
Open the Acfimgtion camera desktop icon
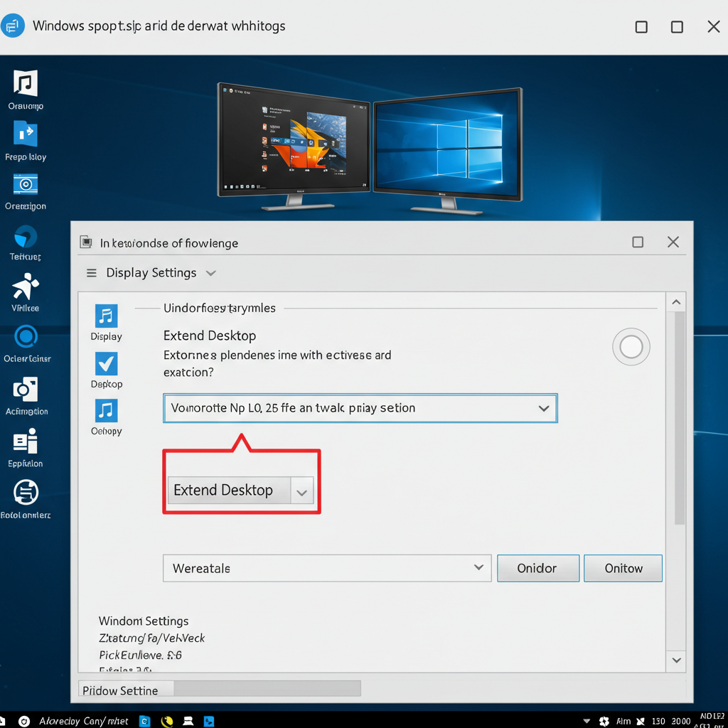pyautogui.click(x=26, y=390)
